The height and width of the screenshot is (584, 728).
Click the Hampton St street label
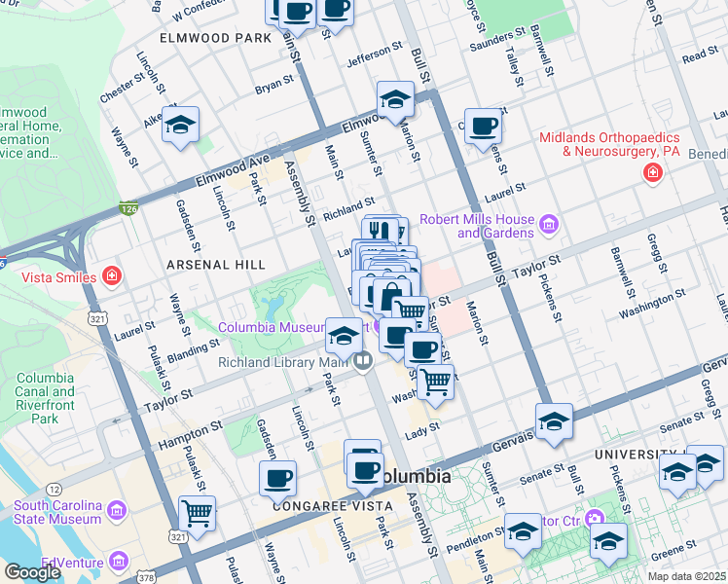(x=191, y=435)
